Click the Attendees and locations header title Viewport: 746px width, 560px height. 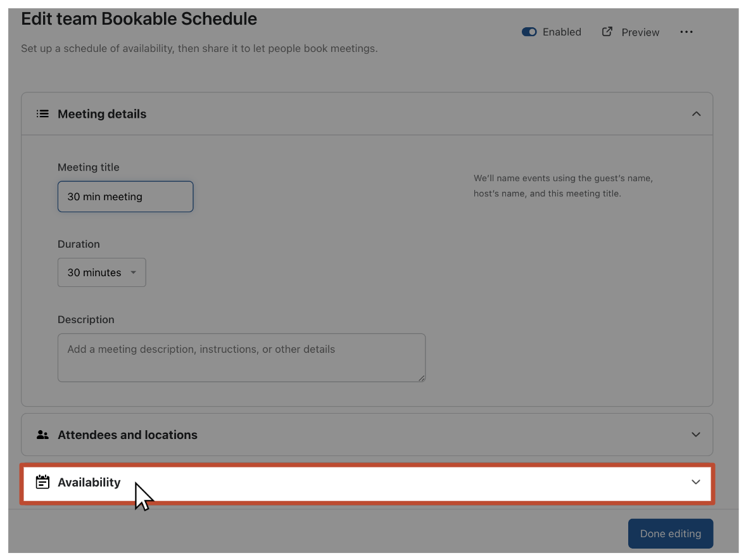pos(127,435)
